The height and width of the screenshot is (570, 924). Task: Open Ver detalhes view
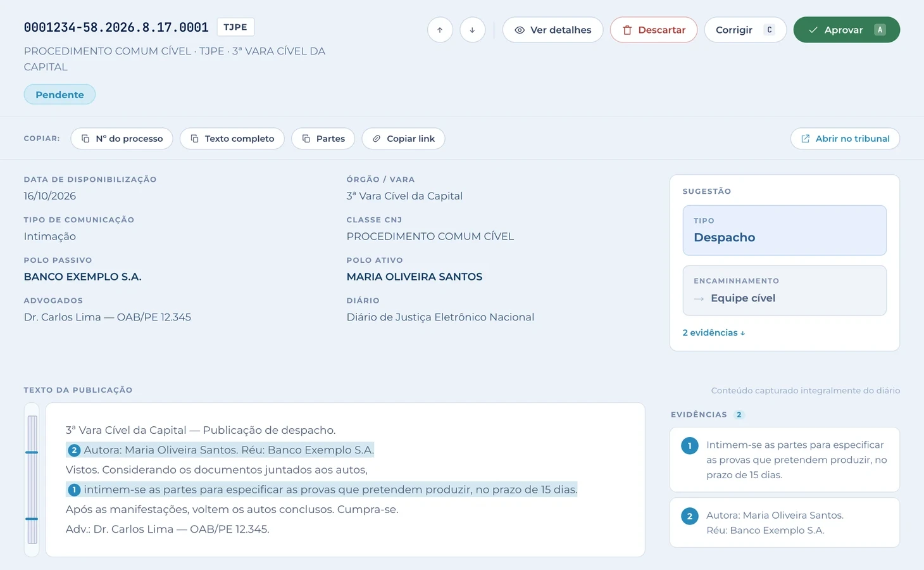tap(553, 30)
